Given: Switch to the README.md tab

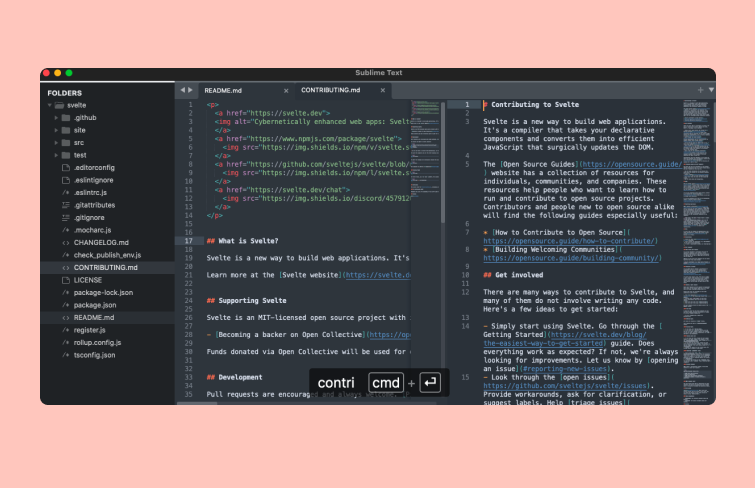Looking at the screenshot, I should point(223,91).
